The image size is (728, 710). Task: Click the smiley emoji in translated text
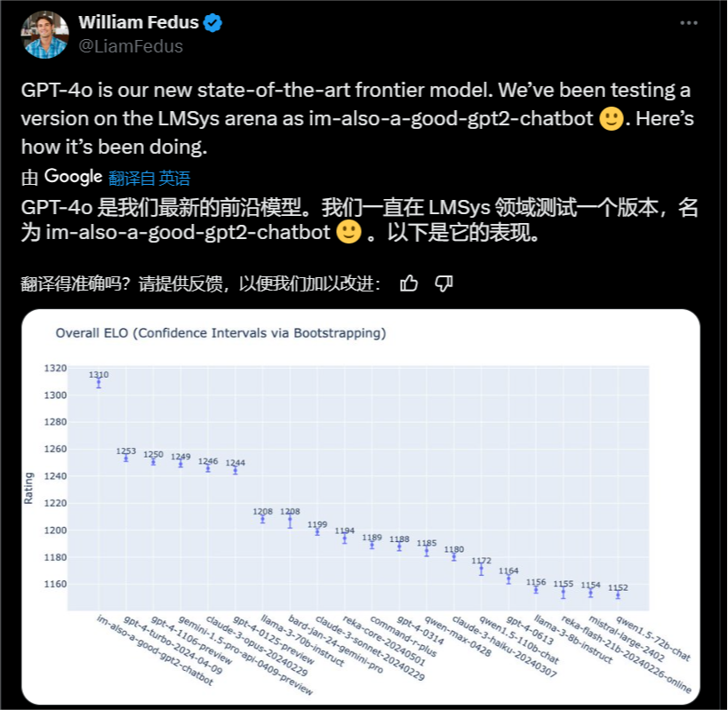pyautogui.click(x=348, y=234)
